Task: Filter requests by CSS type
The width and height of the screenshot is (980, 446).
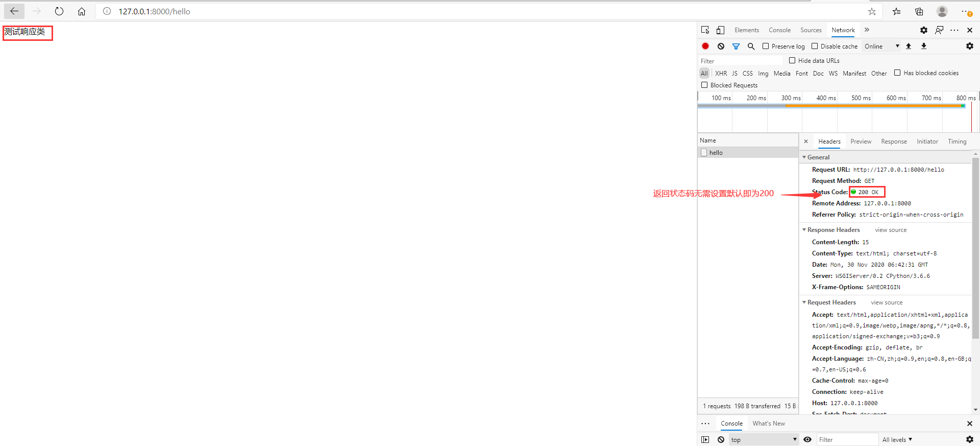Action: 747,73
